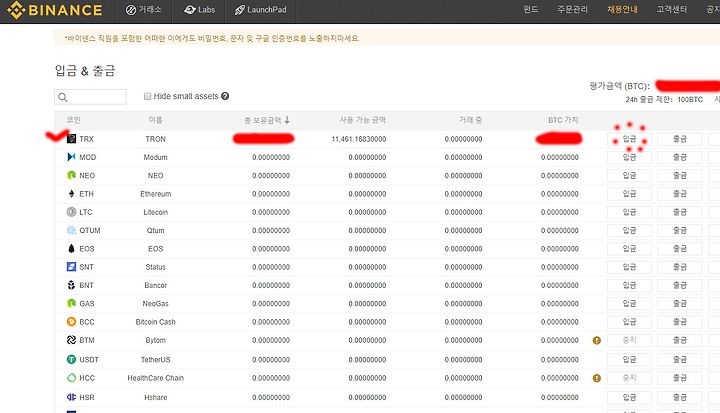Click the ETH coin icon
Viewport: 720px width, 413px height.
(x=71, y=194)
